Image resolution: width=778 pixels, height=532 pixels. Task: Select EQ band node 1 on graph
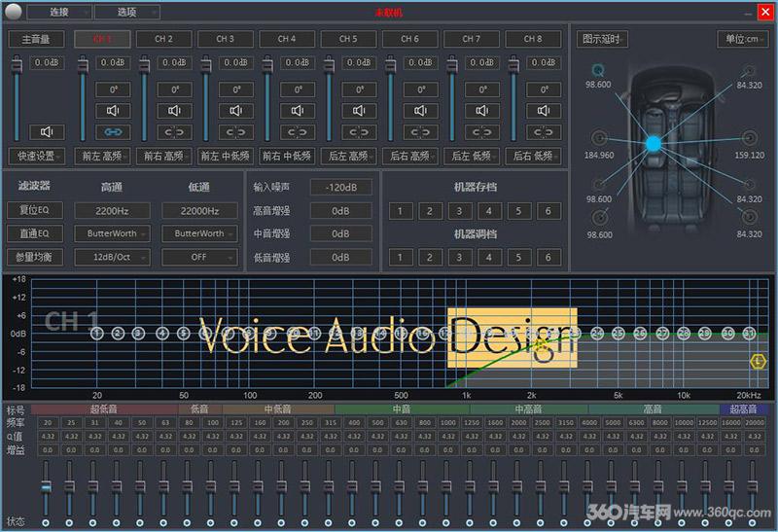[97, 334]
